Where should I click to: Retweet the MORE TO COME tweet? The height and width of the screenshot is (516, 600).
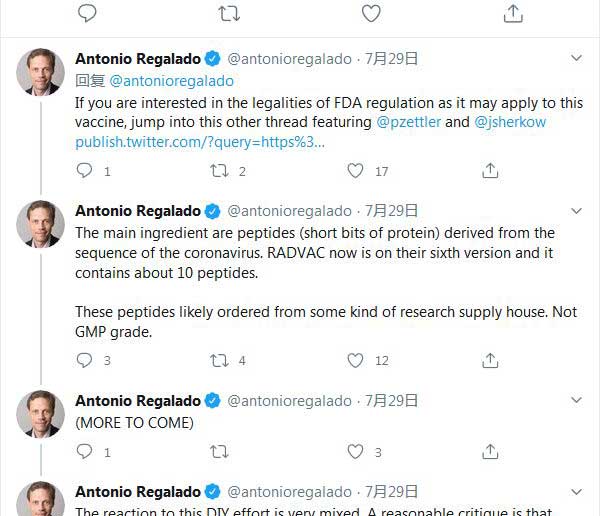point(219,452)
